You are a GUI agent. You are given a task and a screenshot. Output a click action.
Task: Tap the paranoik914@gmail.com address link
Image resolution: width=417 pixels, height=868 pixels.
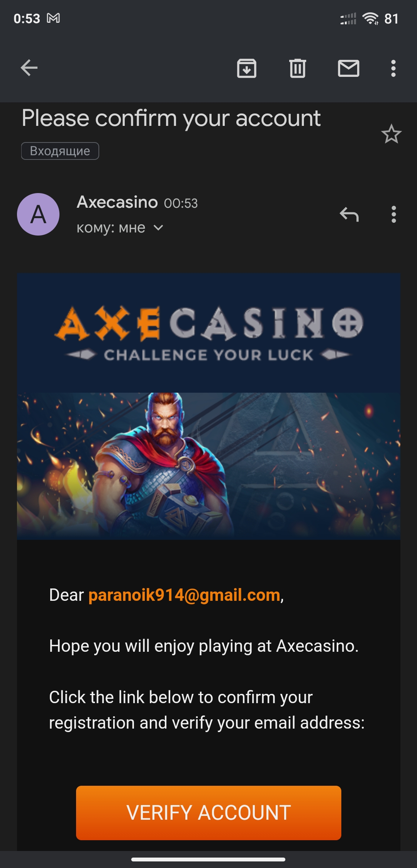pyautogui.click(x=184, y=595)
